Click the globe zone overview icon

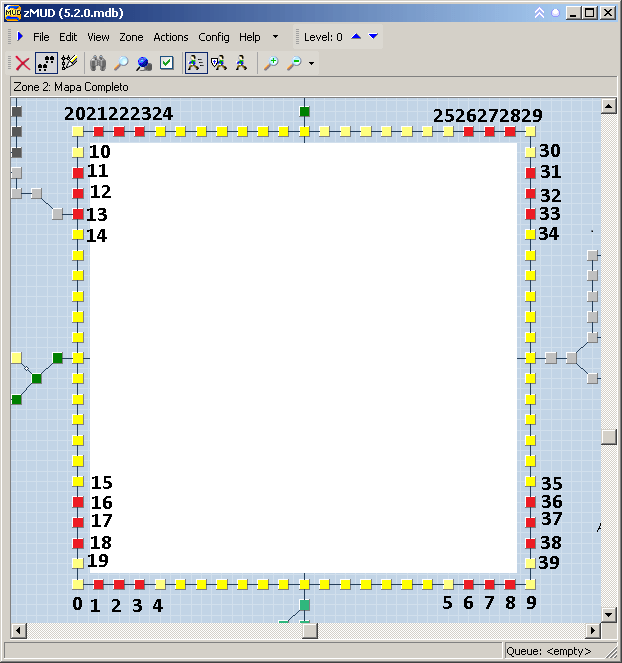pos(144,63)
